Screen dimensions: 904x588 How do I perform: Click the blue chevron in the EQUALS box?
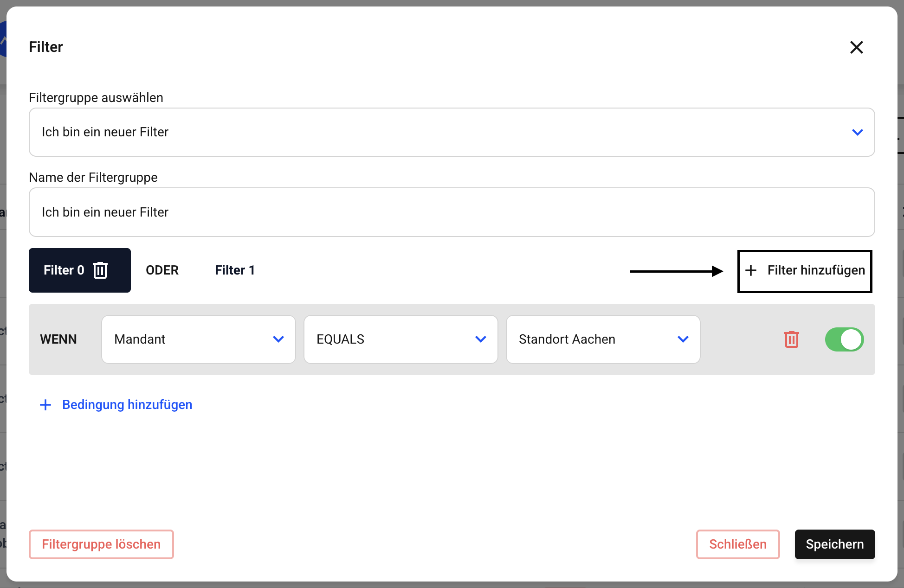[x=481, y=339]
